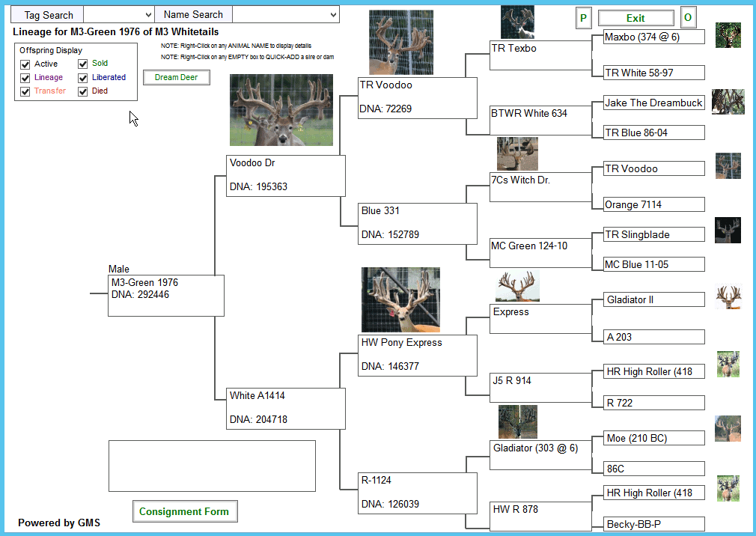756x536 pixels.
Task: Open the TR Texbo thumbnail image
Action: pyautogui.click(x=517, y=22)
